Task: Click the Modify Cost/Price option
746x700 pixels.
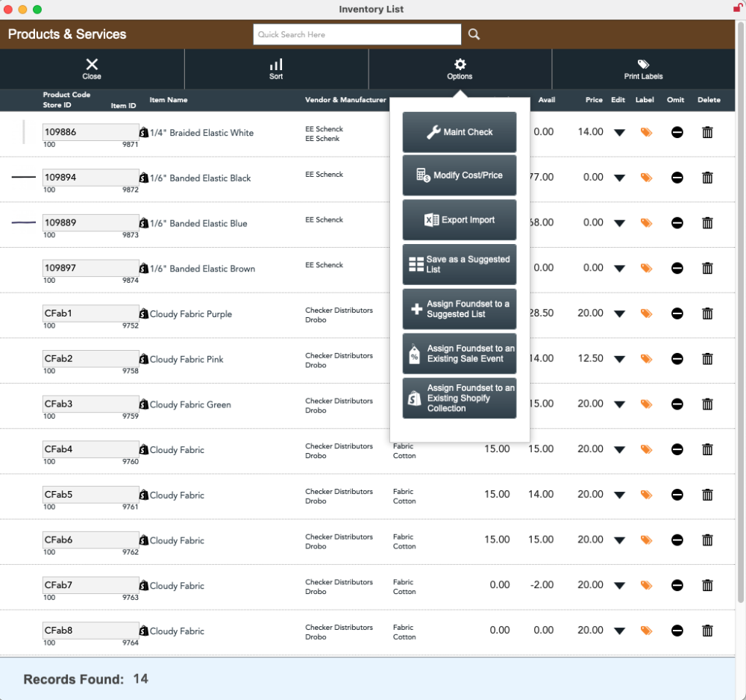Action: click(459, 175)
